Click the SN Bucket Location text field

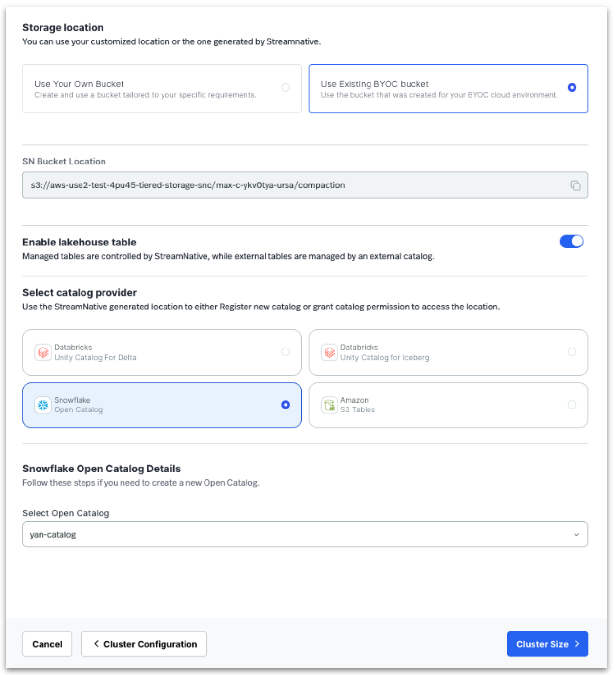(195, 185)
